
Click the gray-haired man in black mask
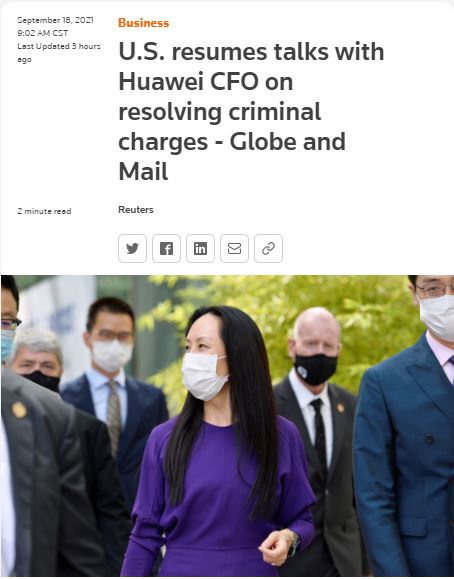pos(36,360)
